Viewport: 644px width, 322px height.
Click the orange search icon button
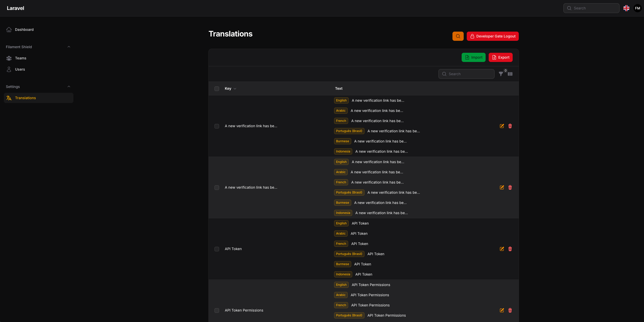point(458,36)
